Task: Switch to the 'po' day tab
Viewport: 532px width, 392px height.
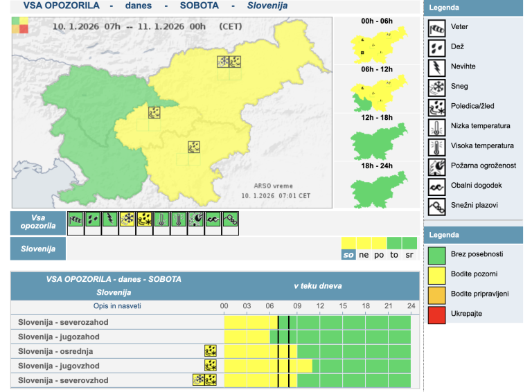Action: (x=379, y=254)
